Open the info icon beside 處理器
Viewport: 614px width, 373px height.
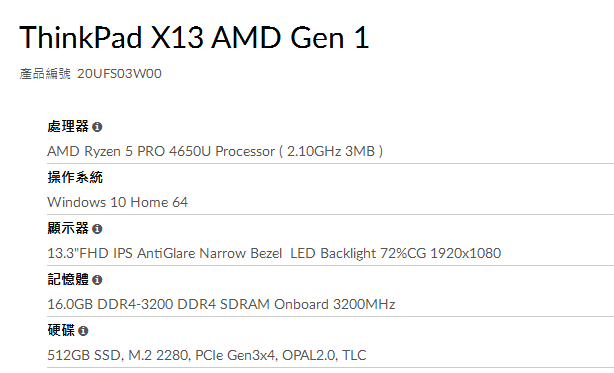click(x=97, y=127)
